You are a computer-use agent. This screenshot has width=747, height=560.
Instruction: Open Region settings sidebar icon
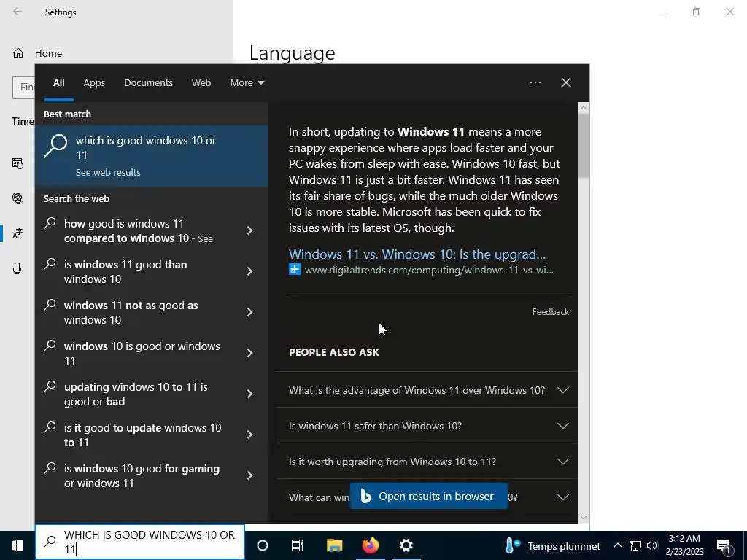(x=18, y=198)
